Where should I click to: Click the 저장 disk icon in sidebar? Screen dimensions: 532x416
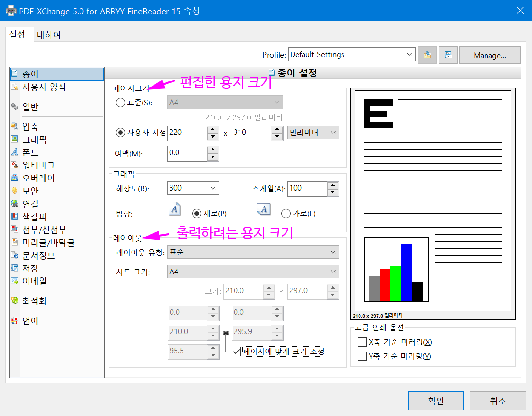[15, 268]
